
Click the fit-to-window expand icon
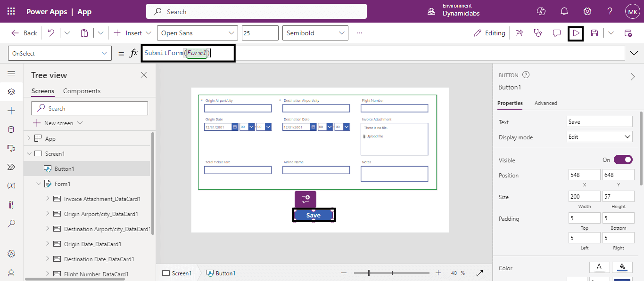tap(480, 273)
